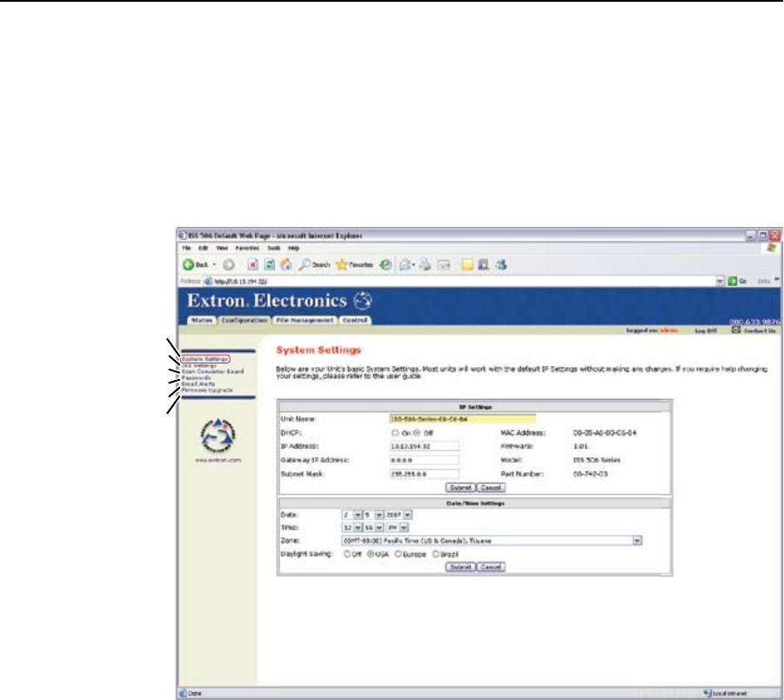Screen dimensions: 784x700
Task: Open the Back button history dropdown arrow
Action: (215, 265)
